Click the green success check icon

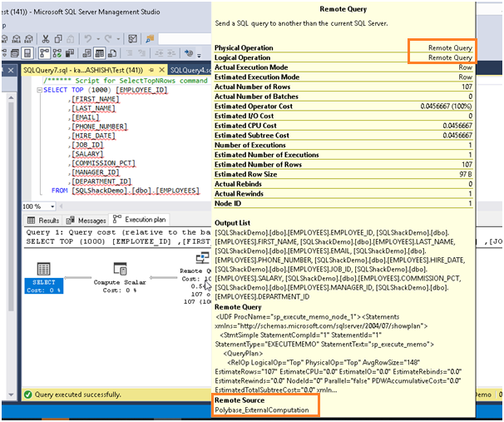[x=28, y=395]
